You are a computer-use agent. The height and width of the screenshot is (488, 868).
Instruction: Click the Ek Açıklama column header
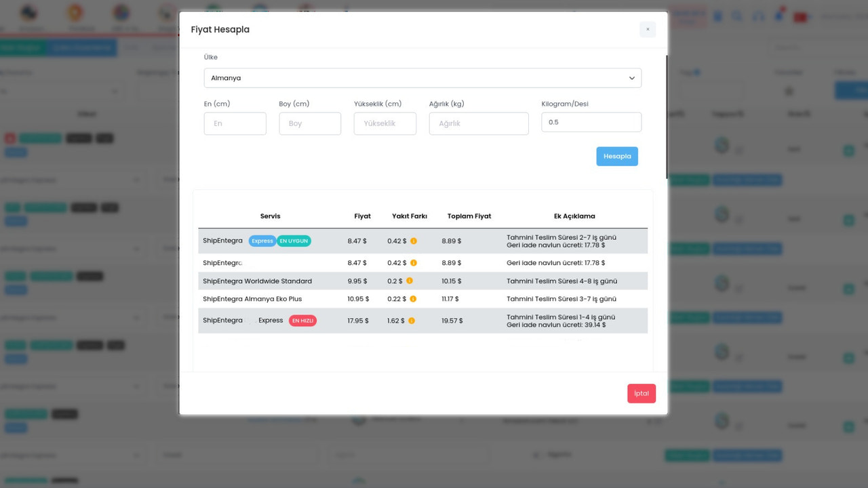[574, 216]
